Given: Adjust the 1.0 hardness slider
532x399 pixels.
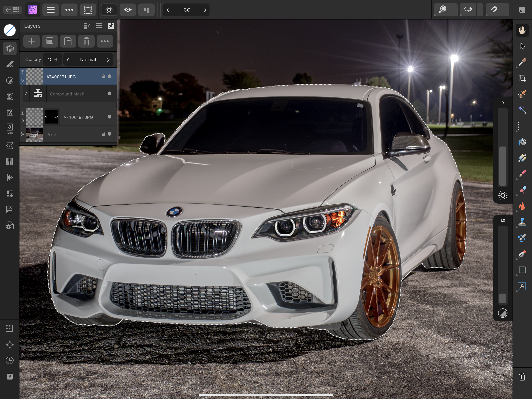Looking at the screenshot, I should [503, 265].
